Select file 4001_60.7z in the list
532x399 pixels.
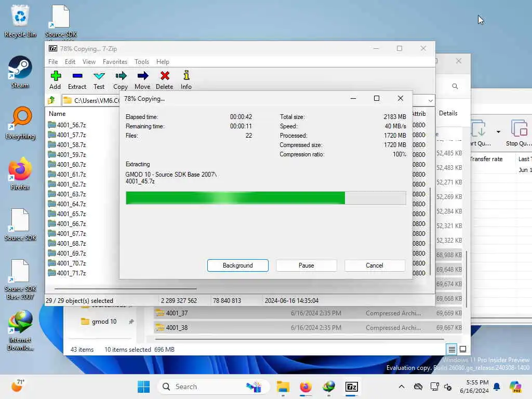[x=67, y=164]
